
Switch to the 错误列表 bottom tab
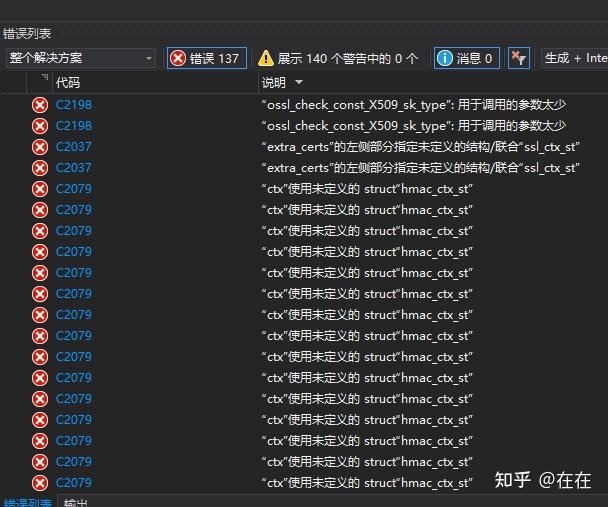click(x=27, y=502)
